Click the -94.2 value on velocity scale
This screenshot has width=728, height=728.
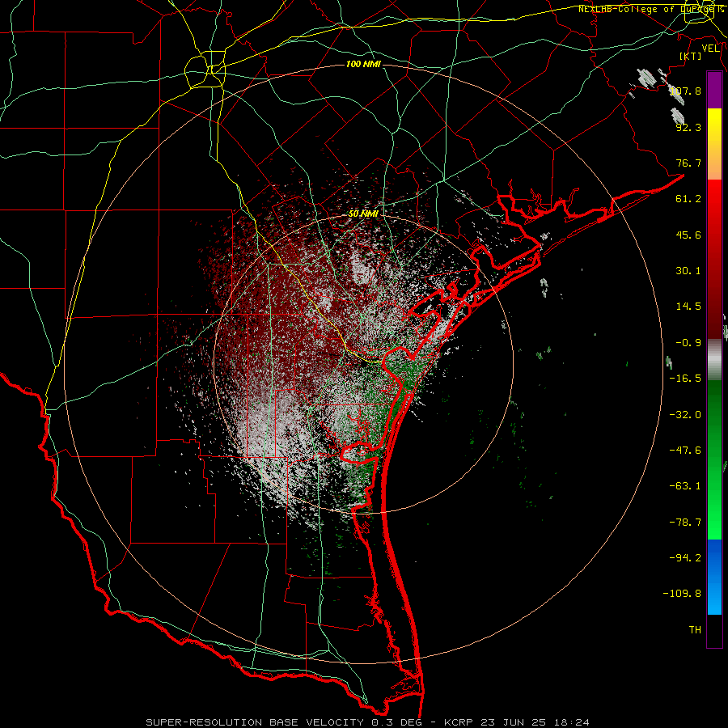click(685, 558)
